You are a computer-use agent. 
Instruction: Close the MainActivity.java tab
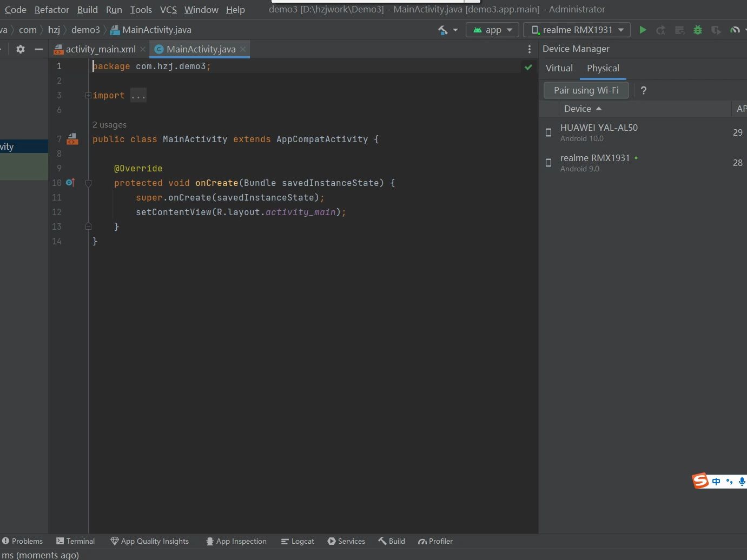243,49
